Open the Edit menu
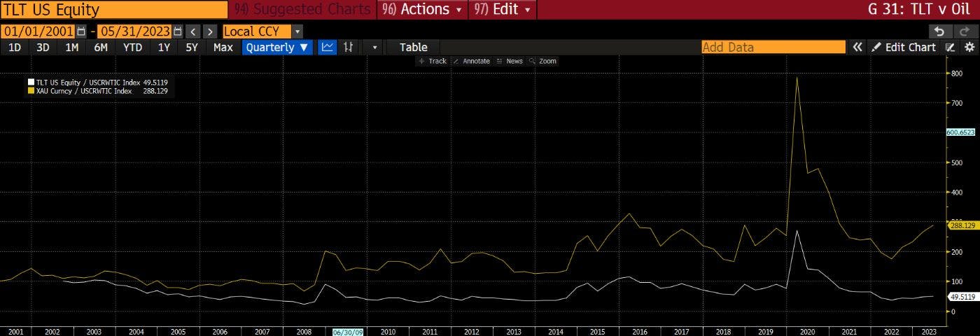The height and width of the screenshot is (336, 980). (x=504, y=10)
